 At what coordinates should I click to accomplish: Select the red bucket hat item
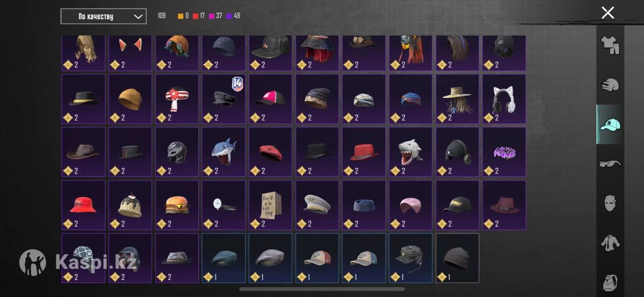pyautogui.click(x=83, y=205)
